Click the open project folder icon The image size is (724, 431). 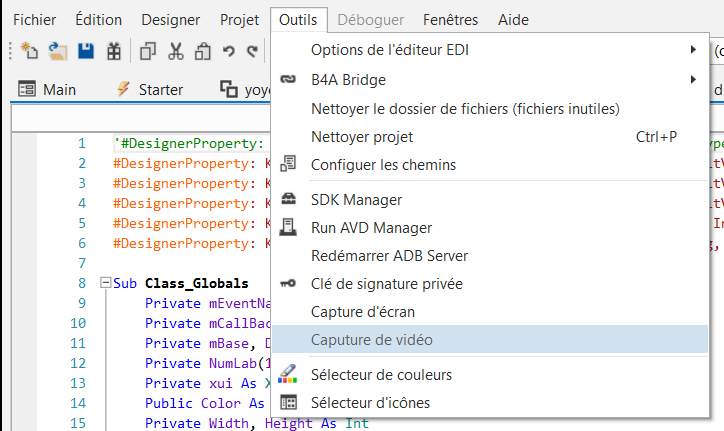(58, 51)
